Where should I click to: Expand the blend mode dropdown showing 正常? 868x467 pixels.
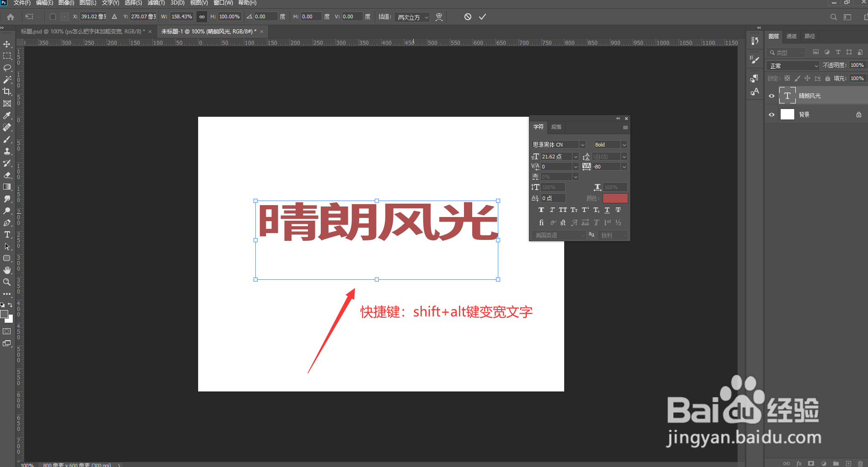click(x=793, y=65)
